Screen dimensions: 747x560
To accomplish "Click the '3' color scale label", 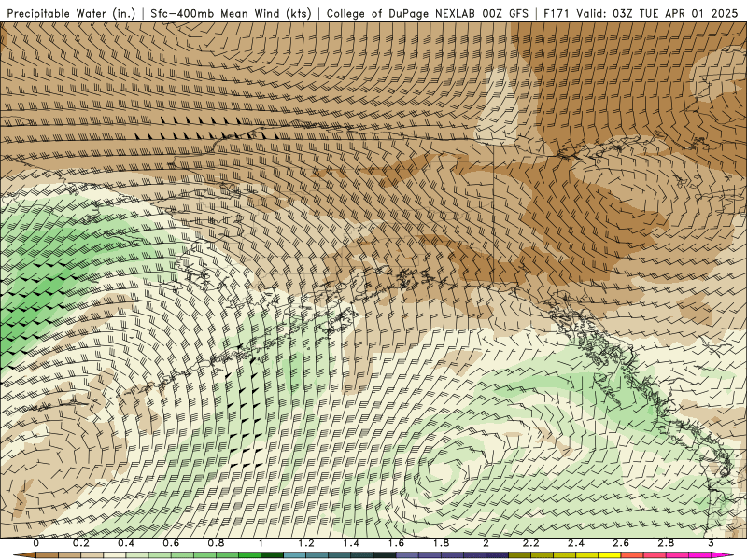I will point(711,543).
